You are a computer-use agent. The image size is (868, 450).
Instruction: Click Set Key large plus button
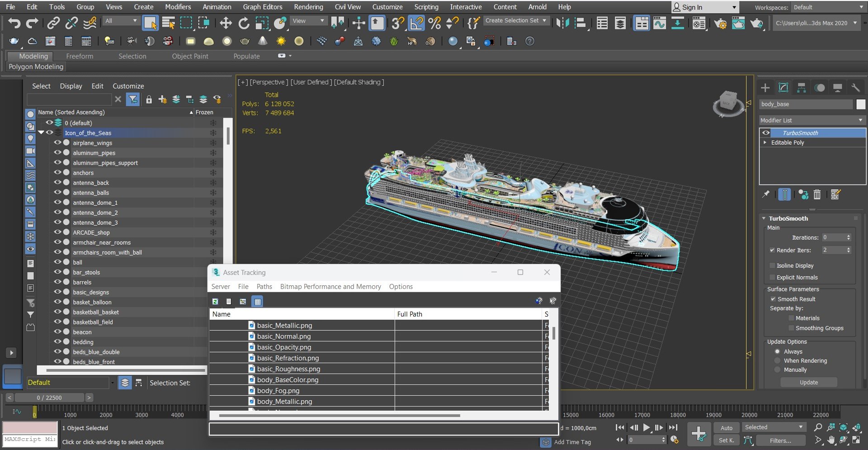tap(698, 433)
